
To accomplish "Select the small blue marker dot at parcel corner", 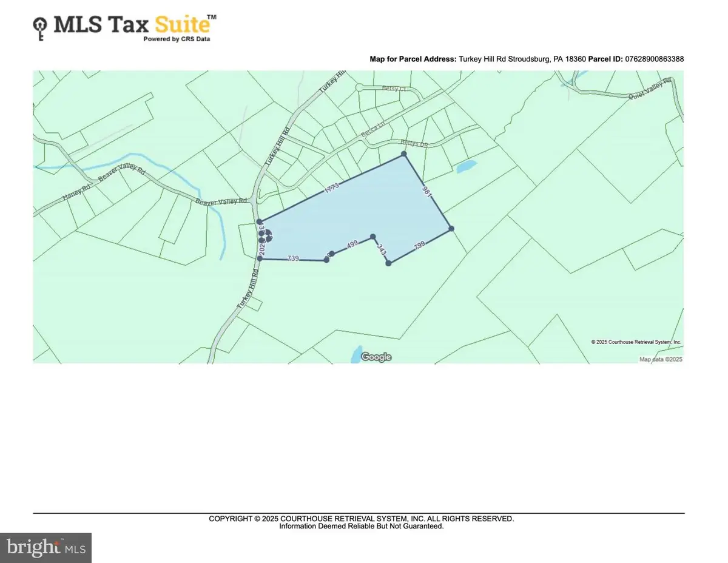I will [x=403, y=155].
